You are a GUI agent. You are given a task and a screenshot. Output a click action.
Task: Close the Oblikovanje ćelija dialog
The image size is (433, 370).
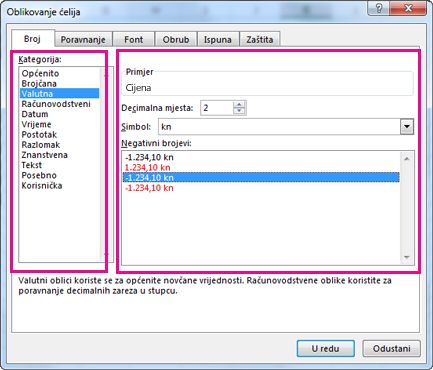click(408, 8)
